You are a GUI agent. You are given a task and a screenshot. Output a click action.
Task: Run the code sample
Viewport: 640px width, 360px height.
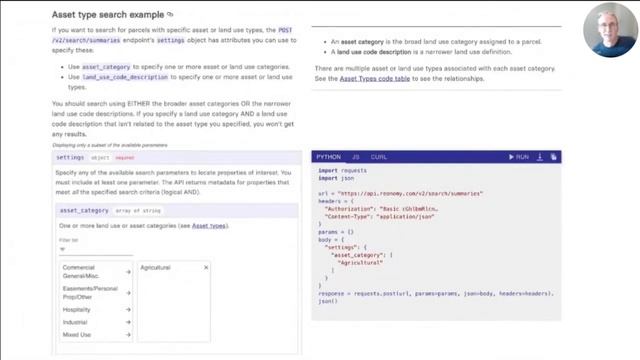(x=519, y=157)
